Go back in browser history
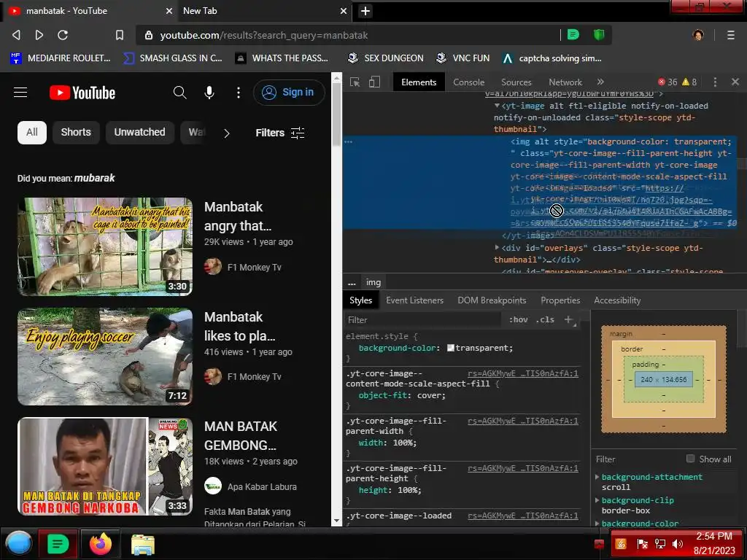Image resolution: width=747 pixels, height=560 pixels. (x=16, y=35)
